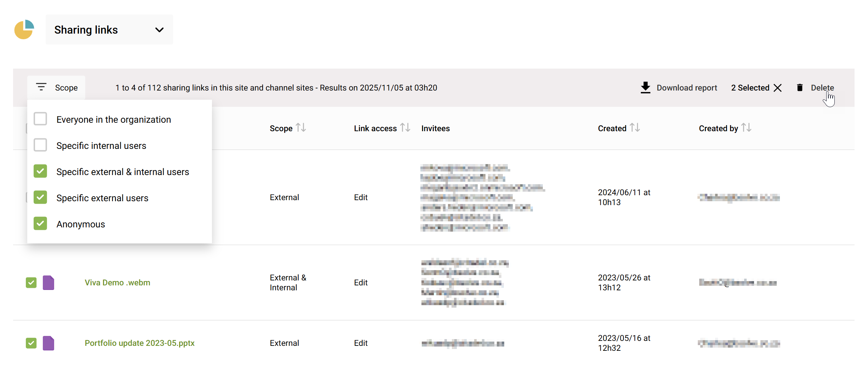The width and height of the screenshot is (868, 372).
Task: Open the Viva Demo .webm file
Action: [x=117, y=283]
